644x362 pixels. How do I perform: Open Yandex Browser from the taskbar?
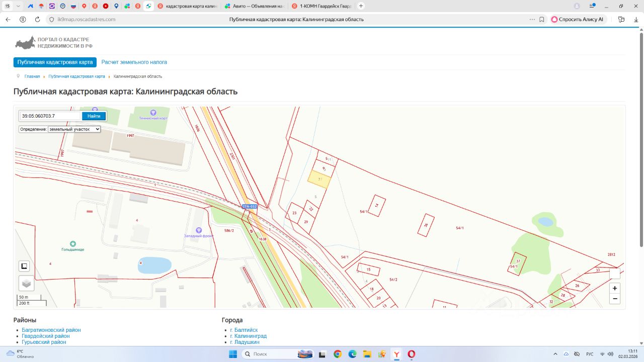[x=397, y=354]
